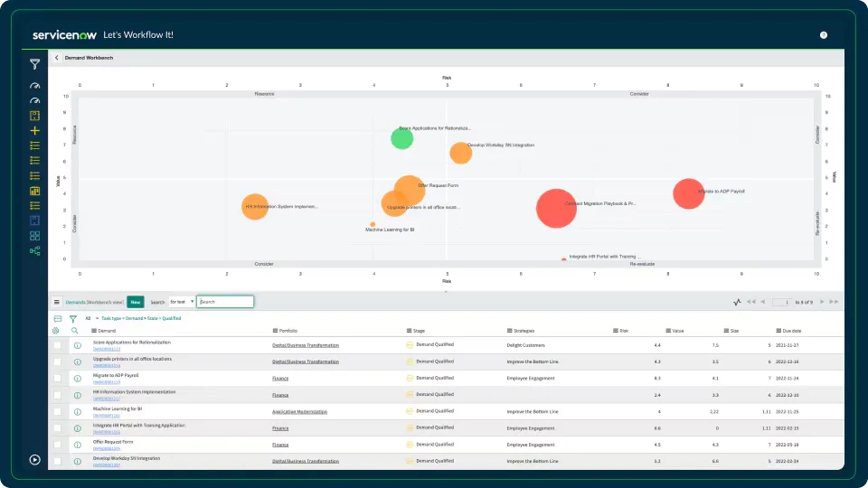The width and height of the screenshot is (868, 488).
Task: Preview info for Upgrade printers row
Action: point(78,361)
